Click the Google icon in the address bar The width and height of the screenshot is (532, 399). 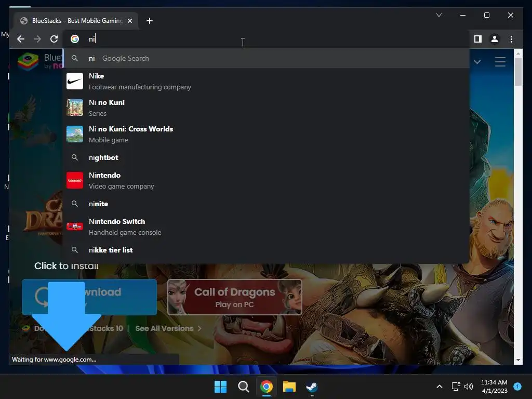point(75,39)
